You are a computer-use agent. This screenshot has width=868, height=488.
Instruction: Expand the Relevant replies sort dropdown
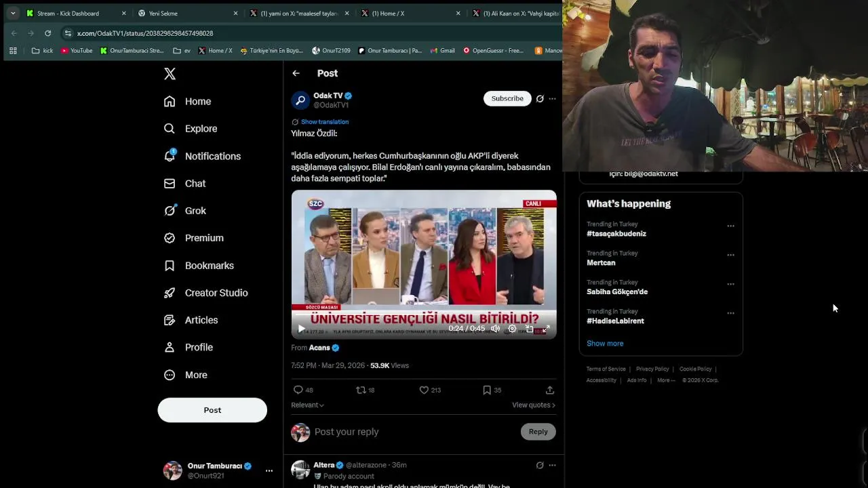point(307,405)
